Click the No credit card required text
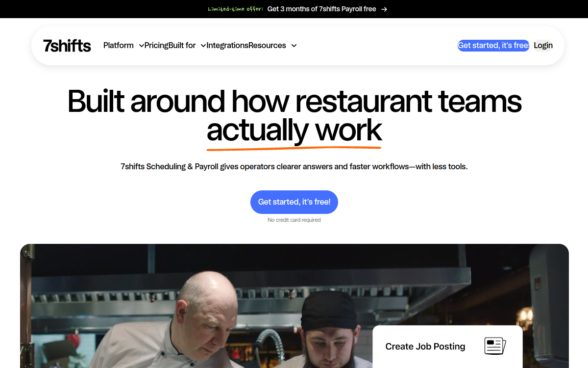This screenshot has width=588, height=368. tap(294, 220)
